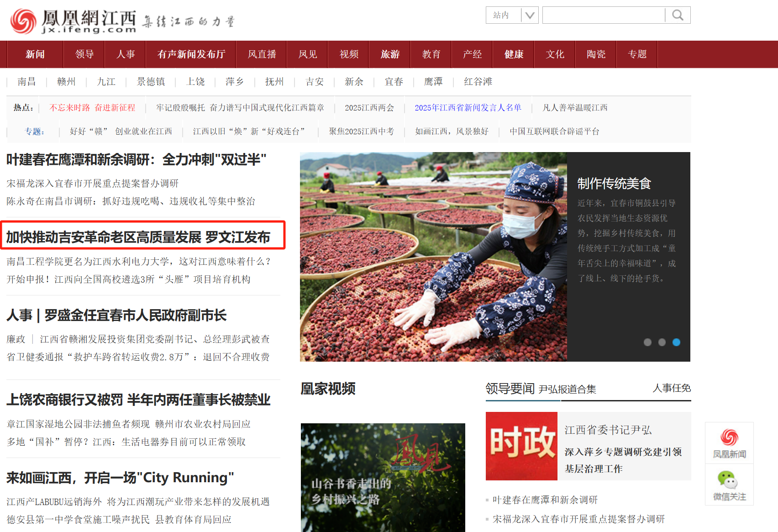Go to the 旅游 nav tab

pyautogui.click(x=390, y=54)
